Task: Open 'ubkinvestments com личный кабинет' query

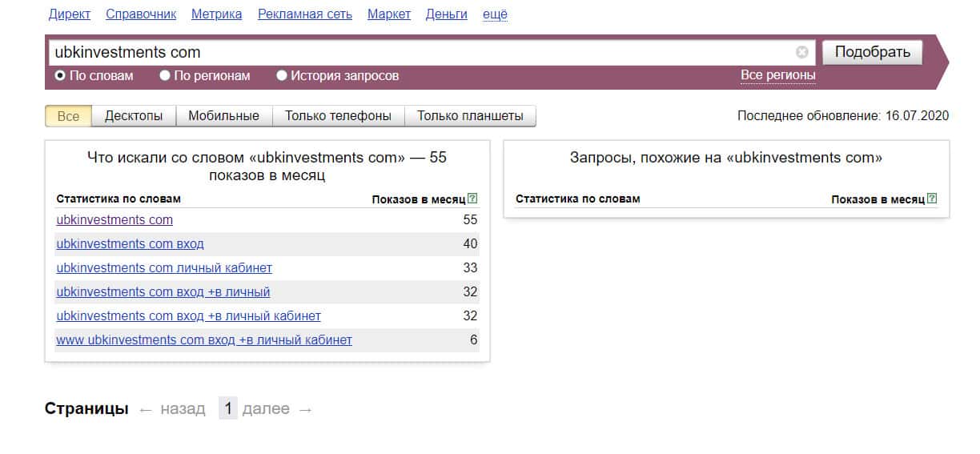Action: click(x=164, y=267)
